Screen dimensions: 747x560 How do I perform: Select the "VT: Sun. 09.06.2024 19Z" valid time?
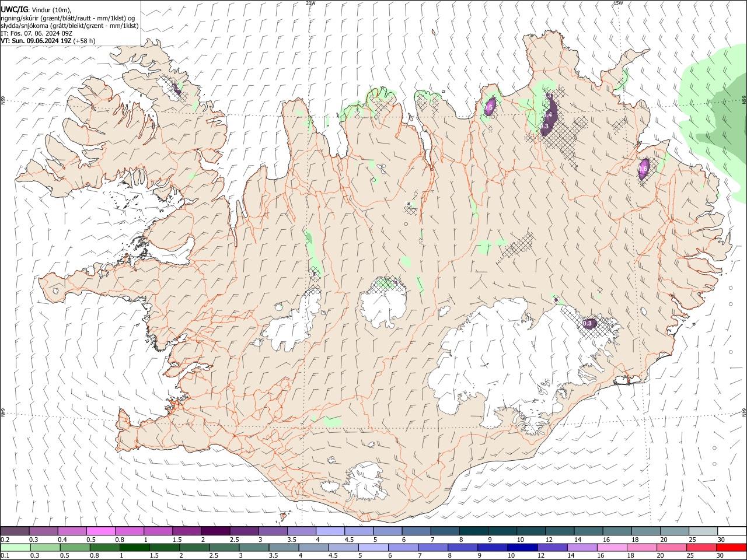[x=36, y=41]
